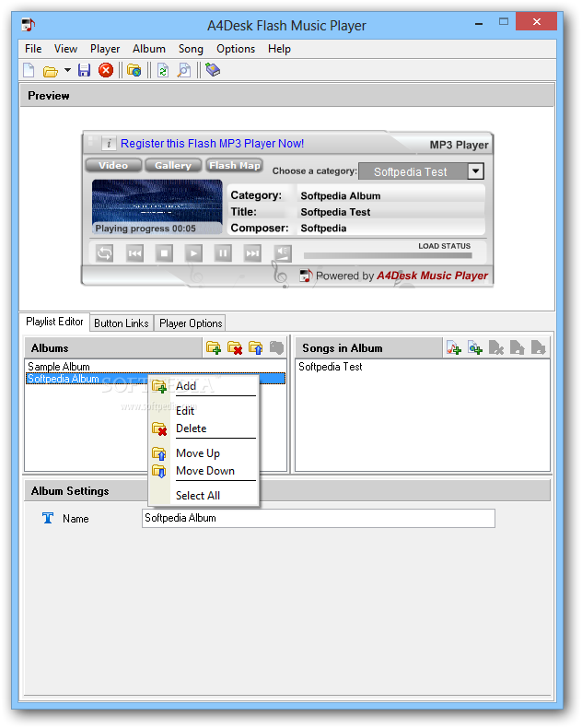
Task: Click the info 'i' icon in the player
Action: point(109,144)
